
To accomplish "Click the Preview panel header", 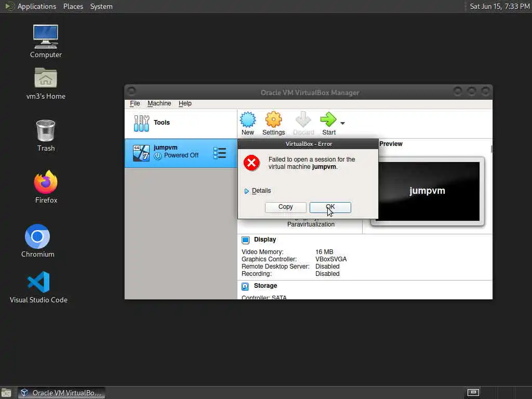I will coord(391,144).
